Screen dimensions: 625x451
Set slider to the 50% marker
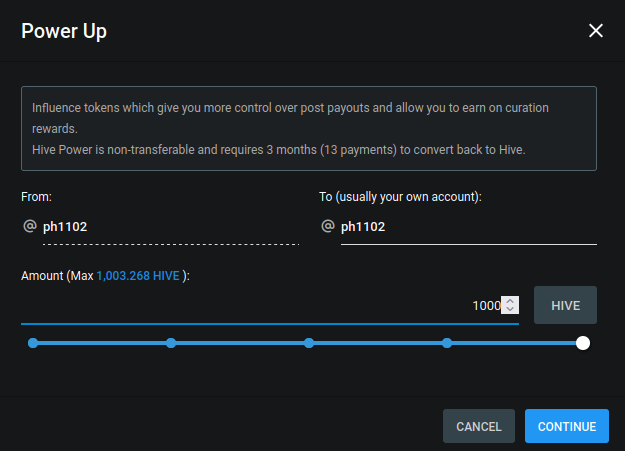pyautogui.click(x=309, y=343)
